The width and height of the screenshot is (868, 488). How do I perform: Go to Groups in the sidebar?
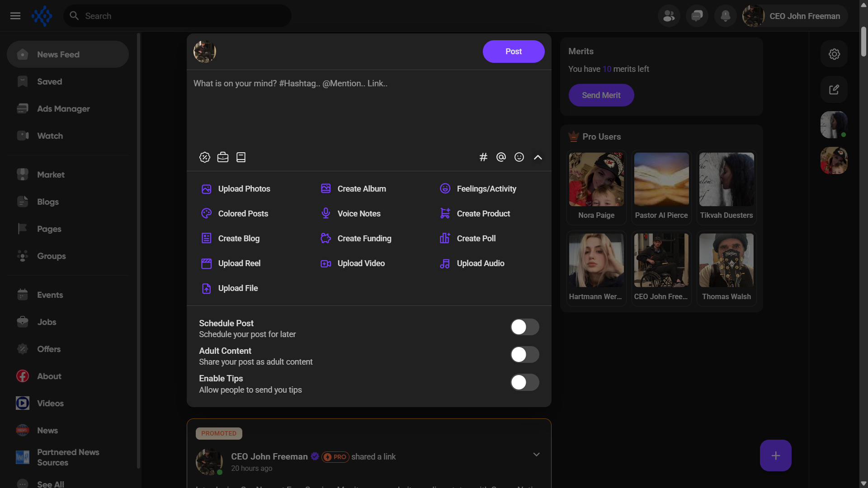(x=51, y=256)
